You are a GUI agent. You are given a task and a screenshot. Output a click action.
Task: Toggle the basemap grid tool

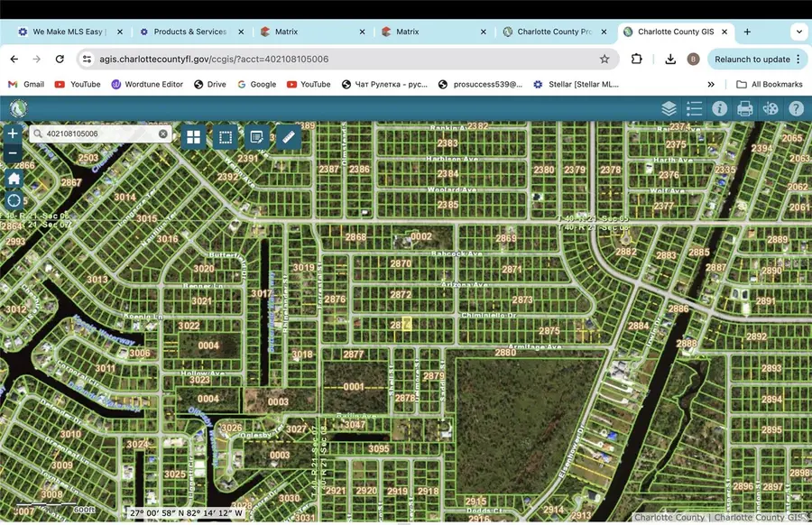tap(193, 138)
